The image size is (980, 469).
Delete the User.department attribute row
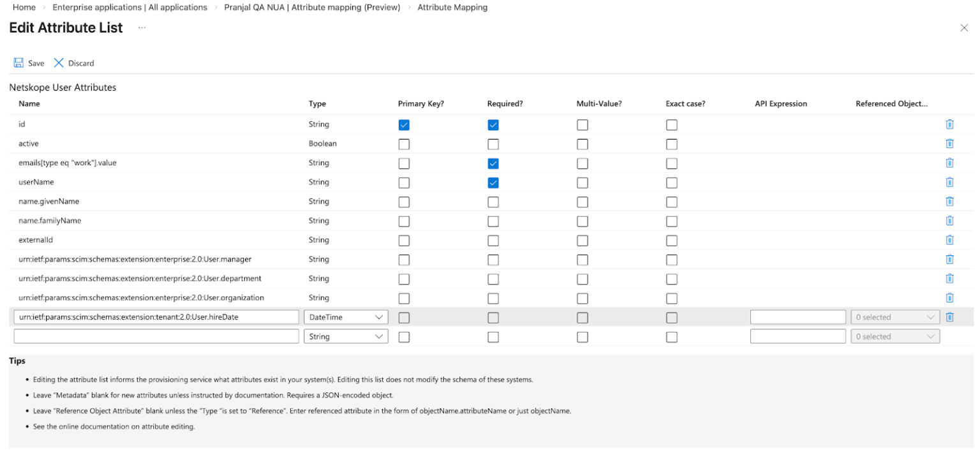click(x=949, y=278)
